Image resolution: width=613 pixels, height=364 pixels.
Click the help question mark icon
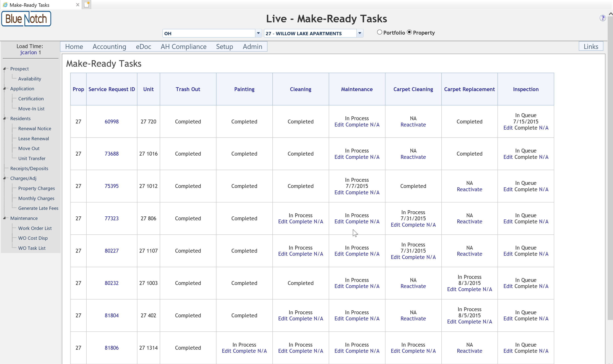(602, 18)
